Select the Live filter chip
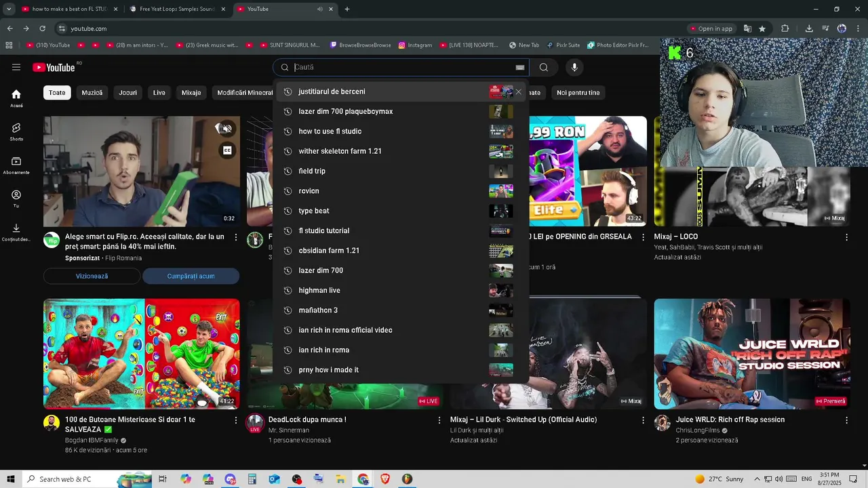This screenshot has width=868, height=488. point(159,93)
